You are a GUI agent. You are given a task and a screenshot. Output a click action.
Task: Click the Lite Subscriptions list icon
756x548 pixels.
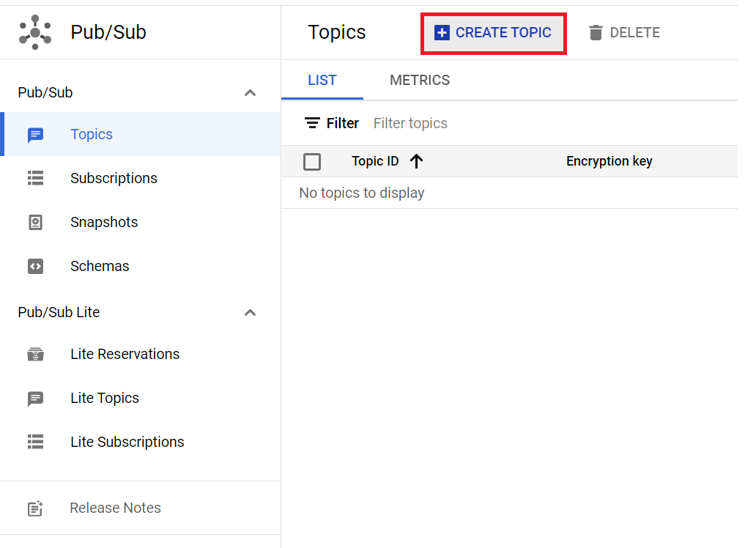pos(35,442)
